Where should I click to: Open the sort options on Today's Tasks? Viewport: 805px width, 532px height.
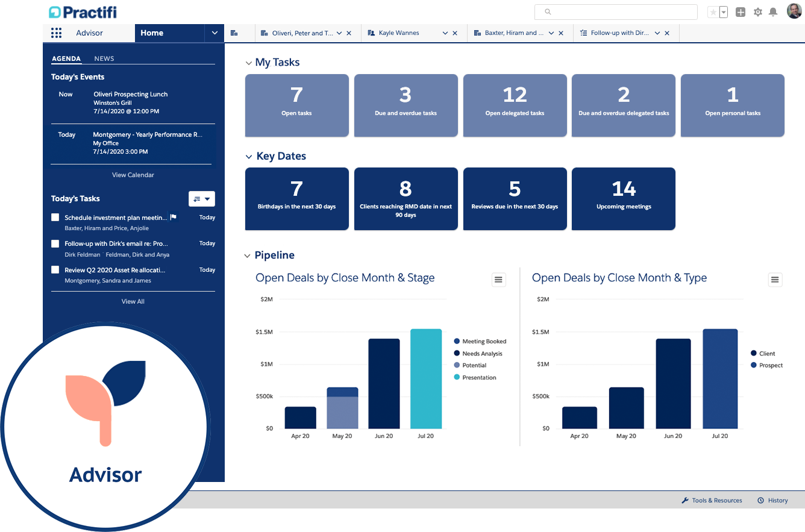(x=202, y=199)
